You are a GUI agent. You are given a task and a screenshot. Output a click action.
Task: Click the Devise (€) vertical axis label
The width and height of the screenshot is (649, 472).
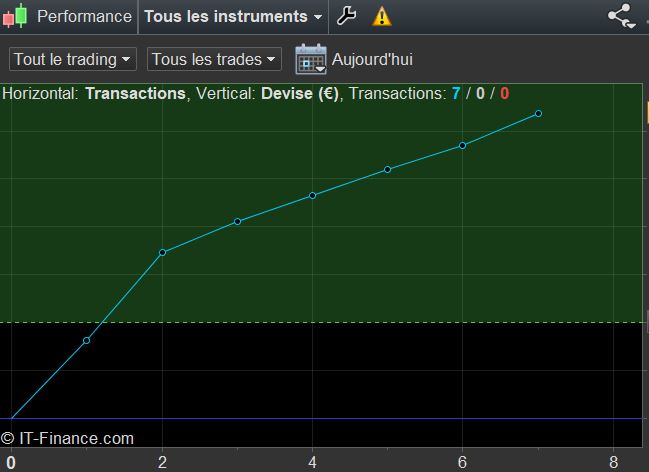(x=300, y=94)
